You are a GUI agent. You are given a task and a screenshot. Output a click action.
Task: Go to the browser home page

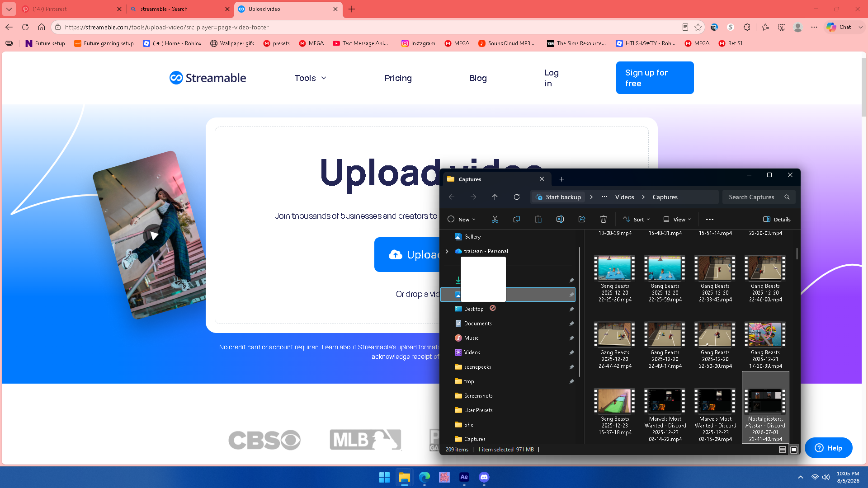click(x=42, y=27)
